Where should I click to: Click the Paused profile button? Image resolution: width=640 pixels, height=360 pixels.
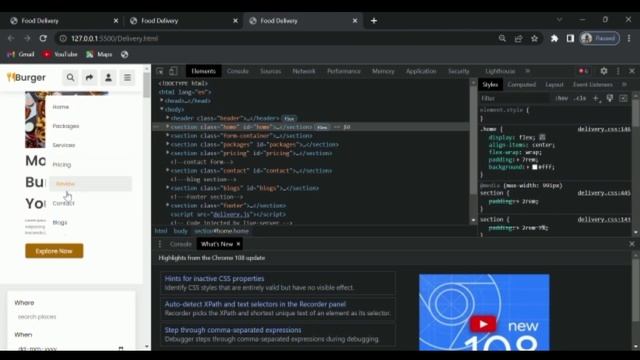point(600,38)
